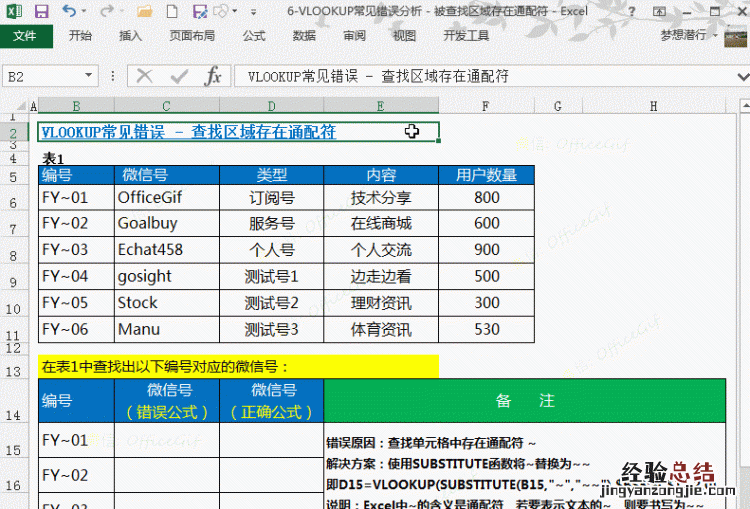Click the Save icon in quick access toolbar
The height and width of the screenshot is (509, 750).
coord(41,12)
